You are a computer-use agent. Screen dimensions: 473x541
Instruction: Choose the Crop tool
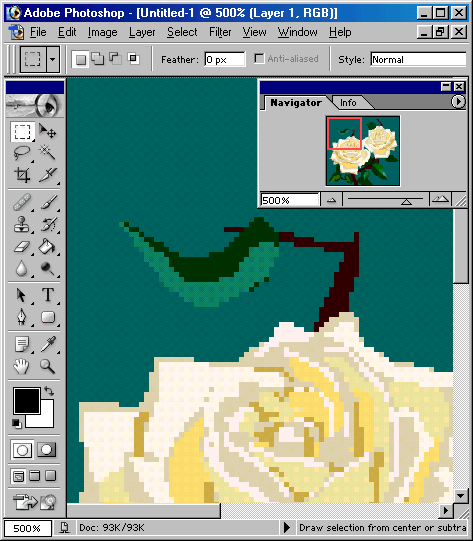point(22,175)
